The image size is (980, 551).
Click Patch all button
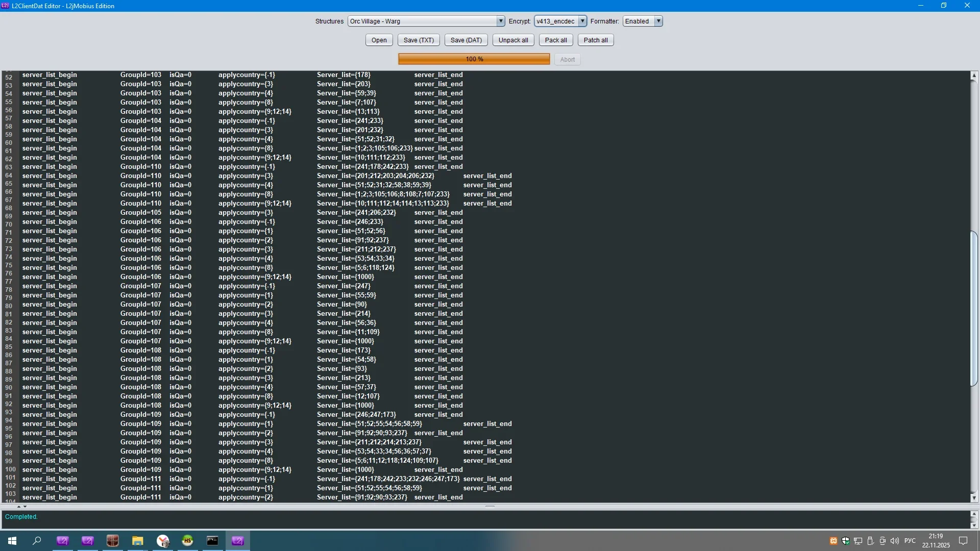point(595,40)
